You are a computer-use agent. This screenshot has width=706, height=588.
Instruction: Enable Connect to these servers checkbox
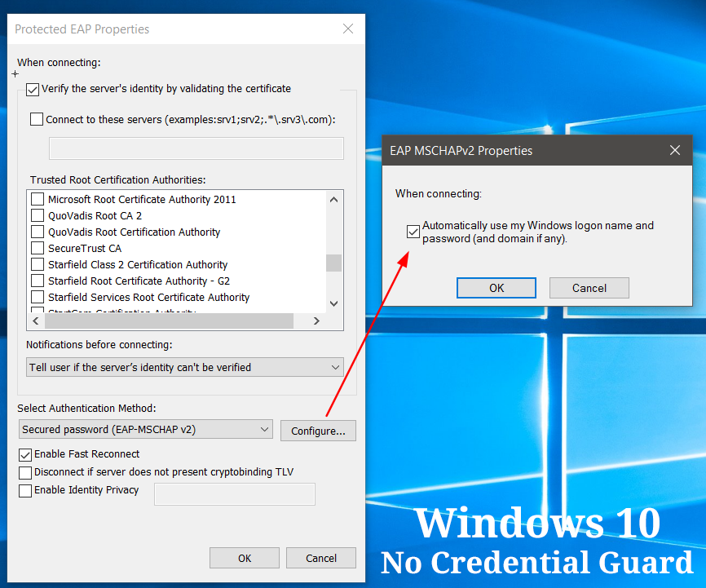click(x=37, y=119)
